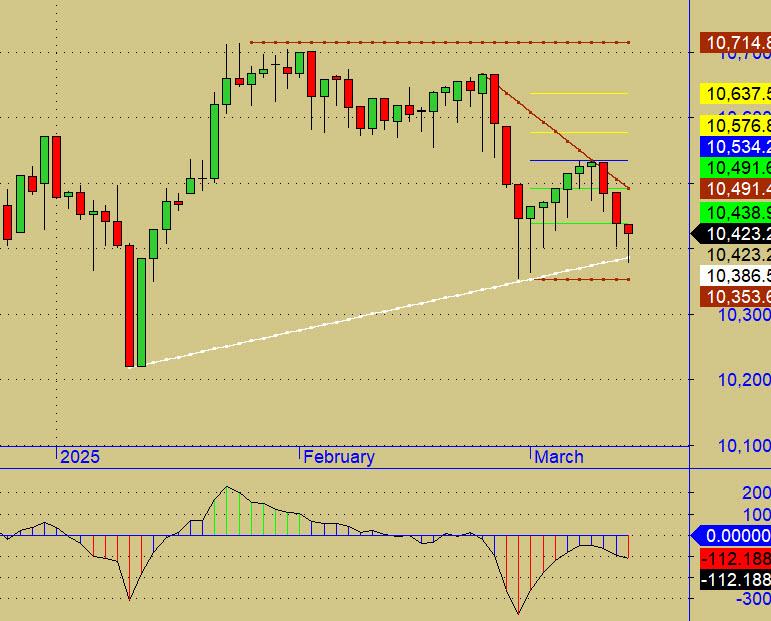Click the February date axis label

tap(339, 457)
